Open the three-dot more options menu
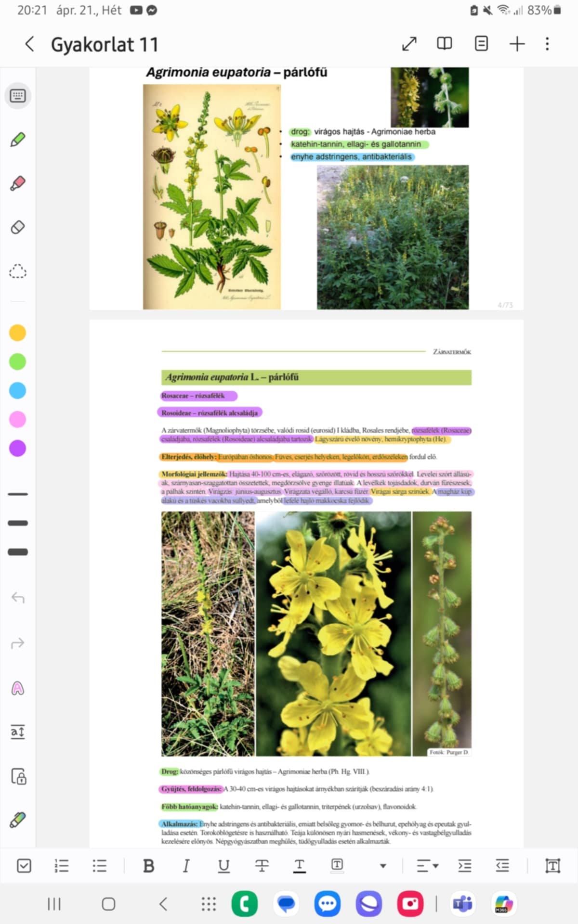578x924 pixels. point(547,44)
